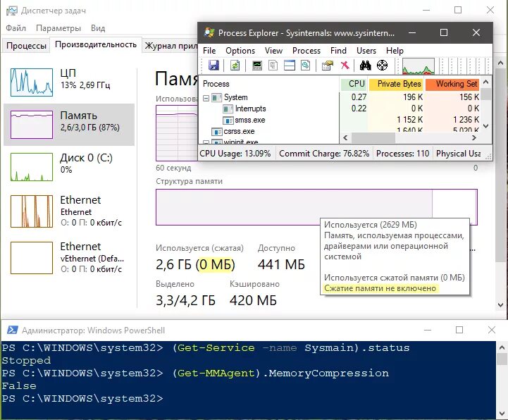Open Options menu in Process Explorer
This screenshot has height=420, width=508.
pos(240,51)
